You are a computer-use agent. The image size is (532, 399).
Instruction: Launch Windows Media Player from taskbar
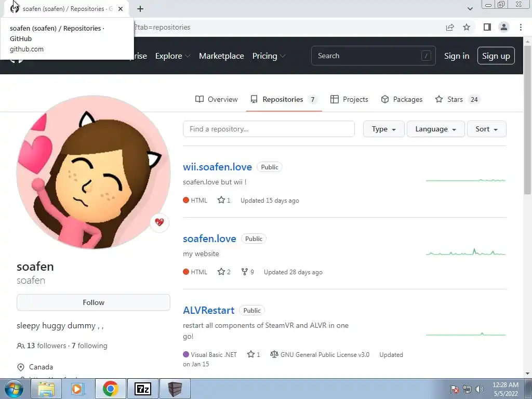point(77,389)
